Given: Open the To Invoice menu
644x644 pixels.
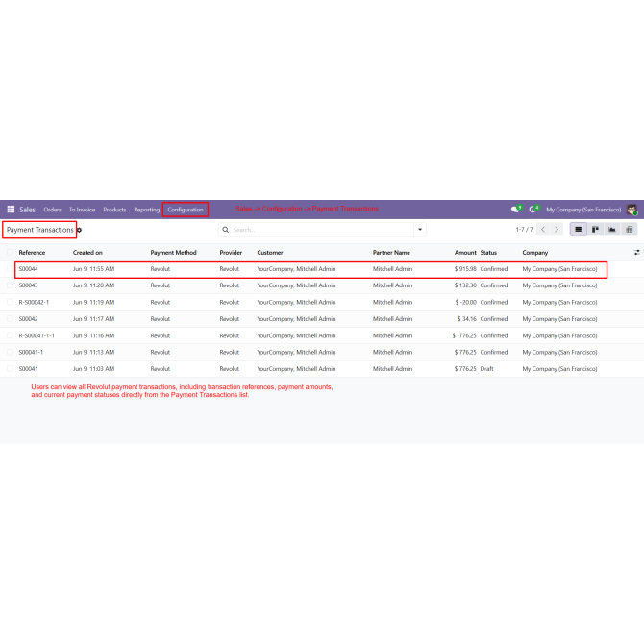Looking at the screenshot, I should pyautogui.click(x=82, y=210).
